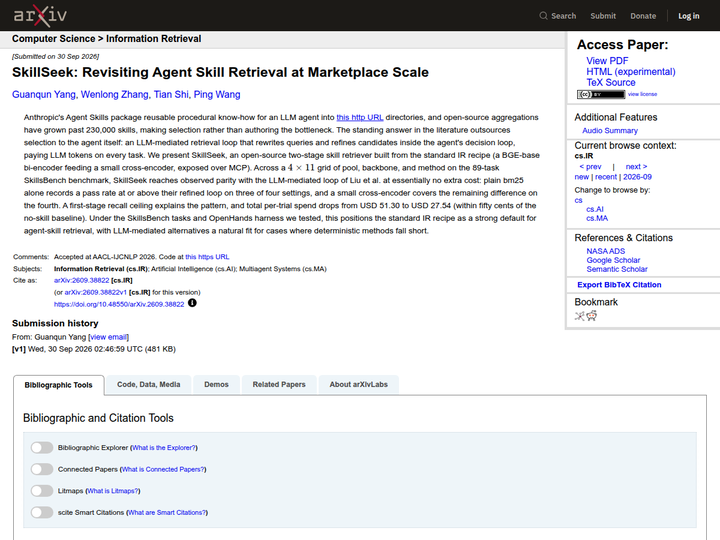This screenshot has width=720, height=540.
Task: Open the recent listings link
Action: (606, 177)
